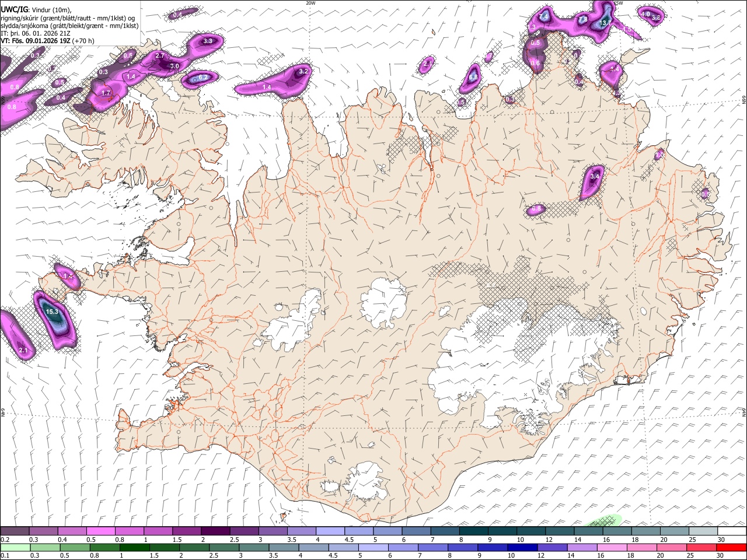747x560 pixels.
Task: Click the 0.2 label in the upper legend
Action: click(x=5, y=540)
